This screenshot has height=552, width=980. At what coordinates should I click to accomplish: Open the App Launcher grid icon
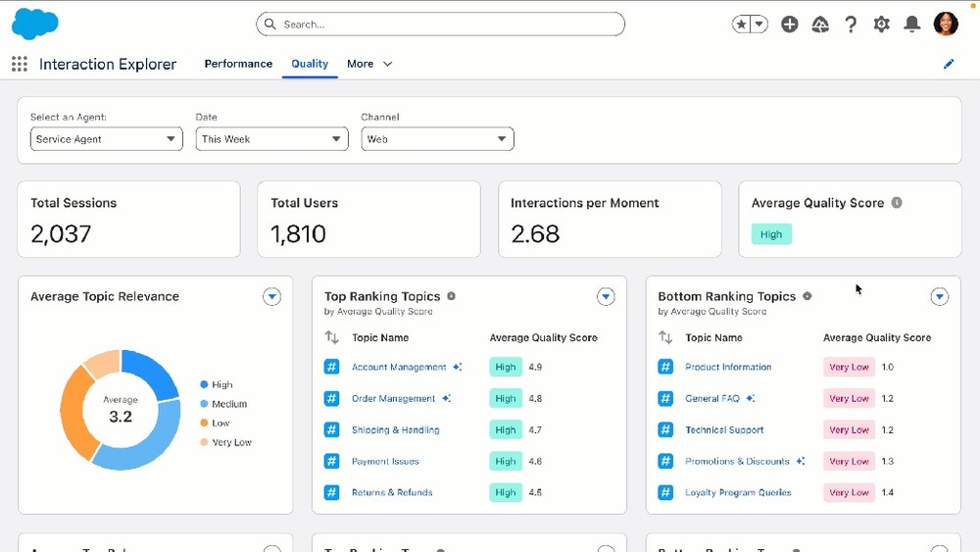pyautogui.click(x=19, y=64)
